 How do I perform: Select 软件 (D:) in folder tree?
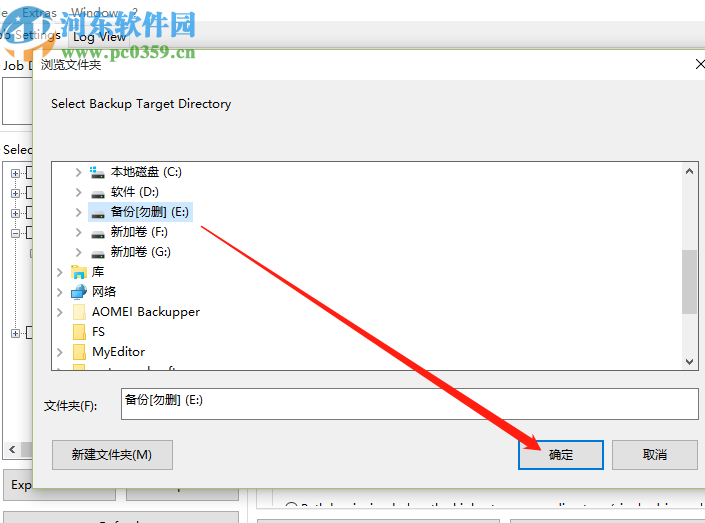pyautogui.click(x=135, y=192)
